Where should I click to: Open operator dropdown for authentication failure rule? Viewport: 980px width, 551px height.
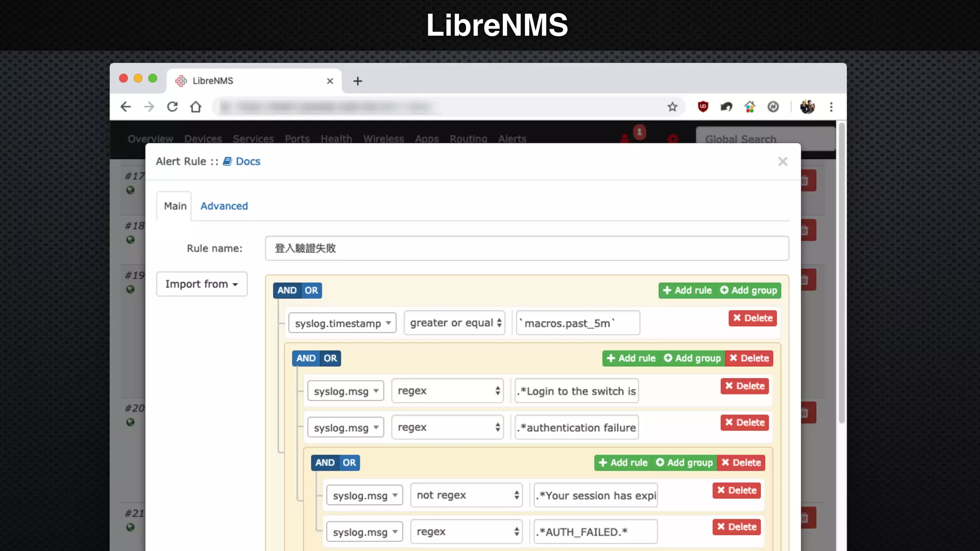(447, 427)
